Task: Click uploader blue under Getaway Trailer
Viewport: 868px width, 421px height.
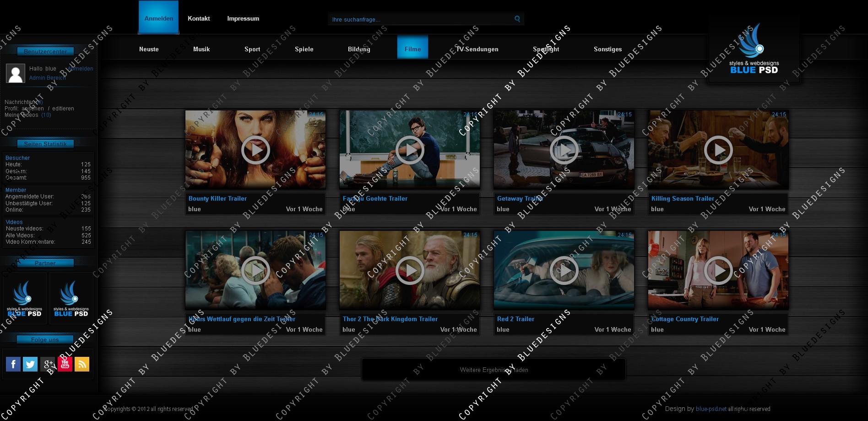Action: click(503, 209)
